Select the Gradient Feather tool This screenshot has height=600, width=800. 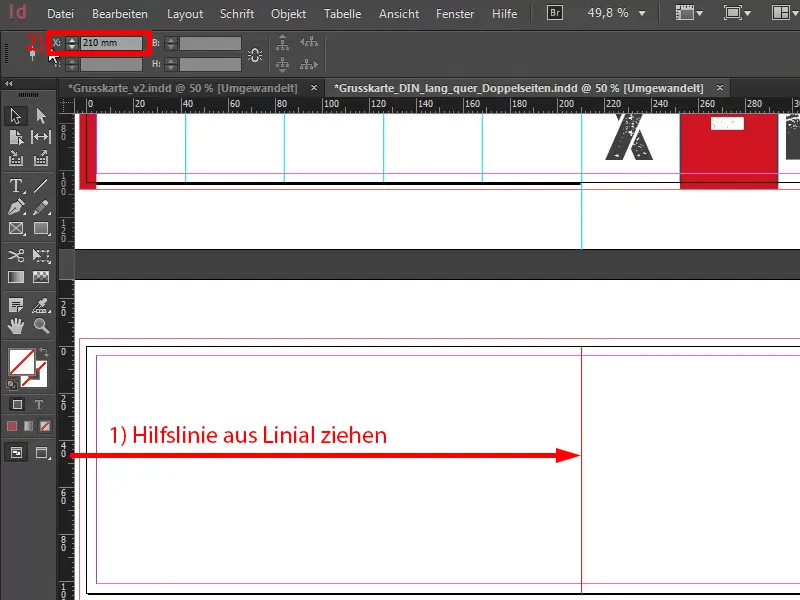41,277
